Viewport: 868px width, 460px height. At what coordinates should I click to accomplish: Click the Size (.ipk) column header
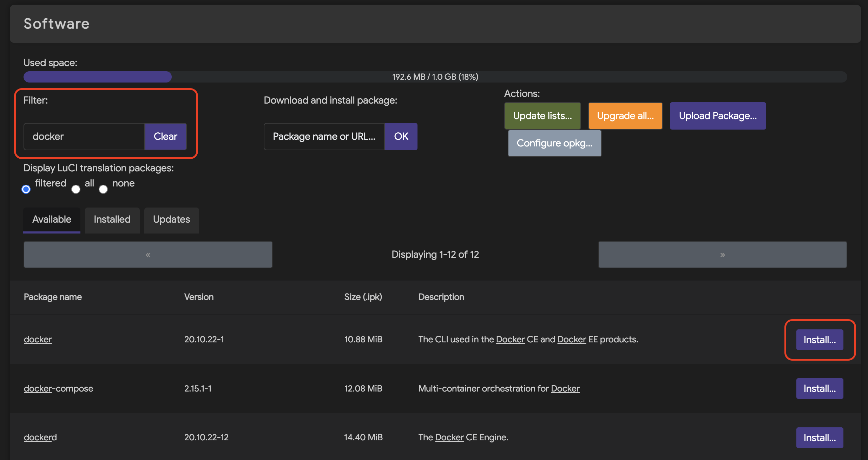pos(363,297)
